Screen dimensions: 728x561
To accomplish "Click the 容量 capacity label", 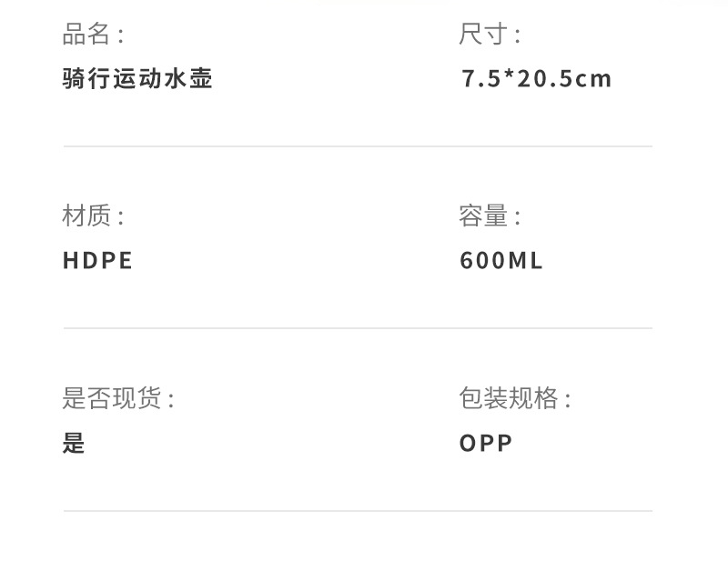I will click(483, 216).
